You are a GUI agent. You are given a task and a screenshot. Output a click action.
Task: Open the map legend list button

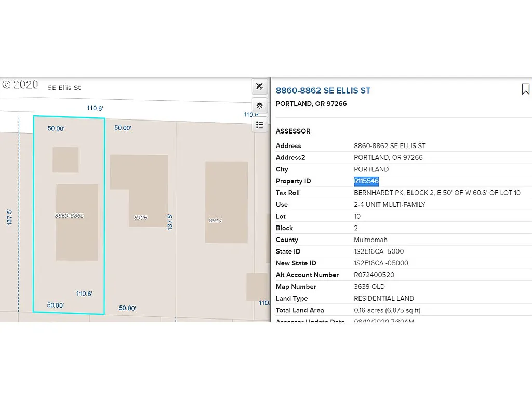coord(260,125)
